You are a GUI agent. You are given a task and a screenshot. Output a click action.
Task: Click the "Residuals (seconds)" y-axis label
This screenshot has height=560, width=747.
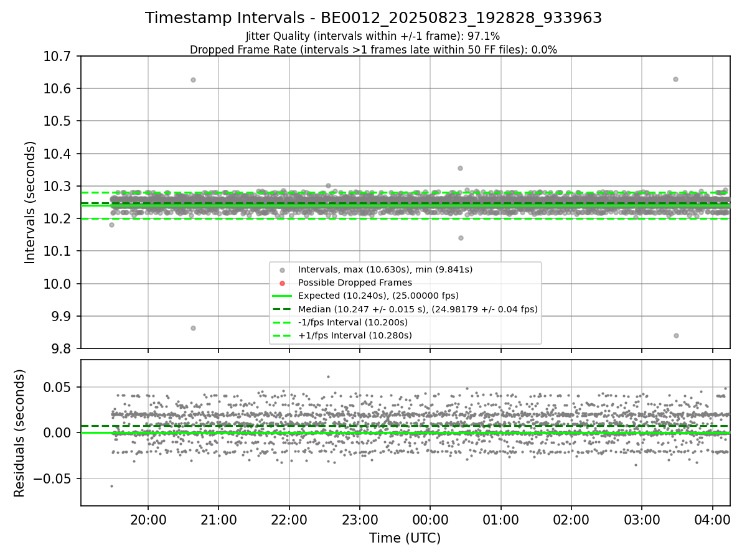(19, 433)
